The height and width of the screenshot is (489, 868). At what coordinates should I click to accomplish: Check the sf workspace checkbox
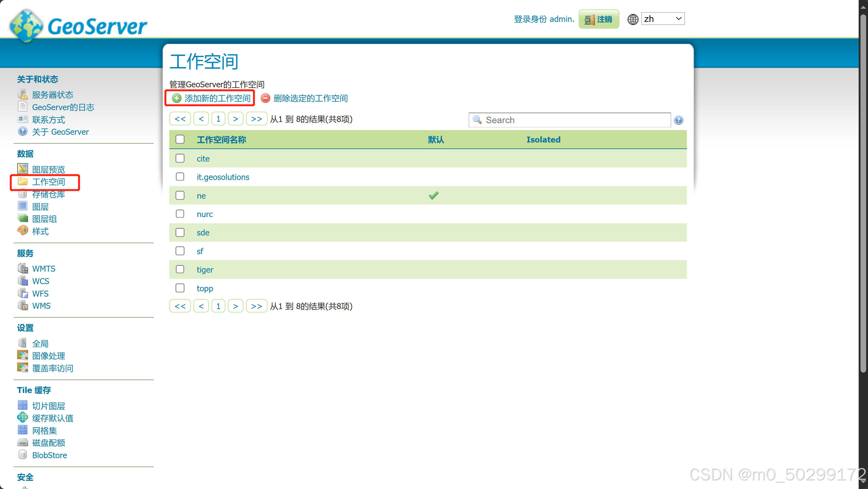click(x=180, y=251)
